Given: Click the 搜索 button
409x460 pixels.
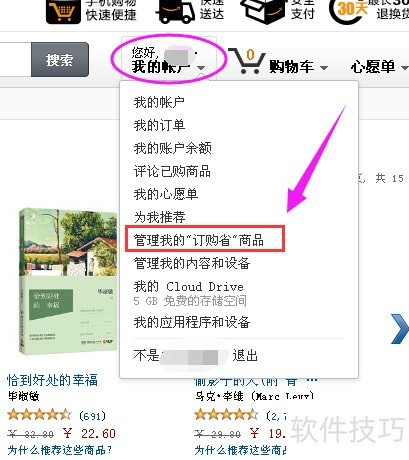Looking at the screenshot, I should coord(60,60).
